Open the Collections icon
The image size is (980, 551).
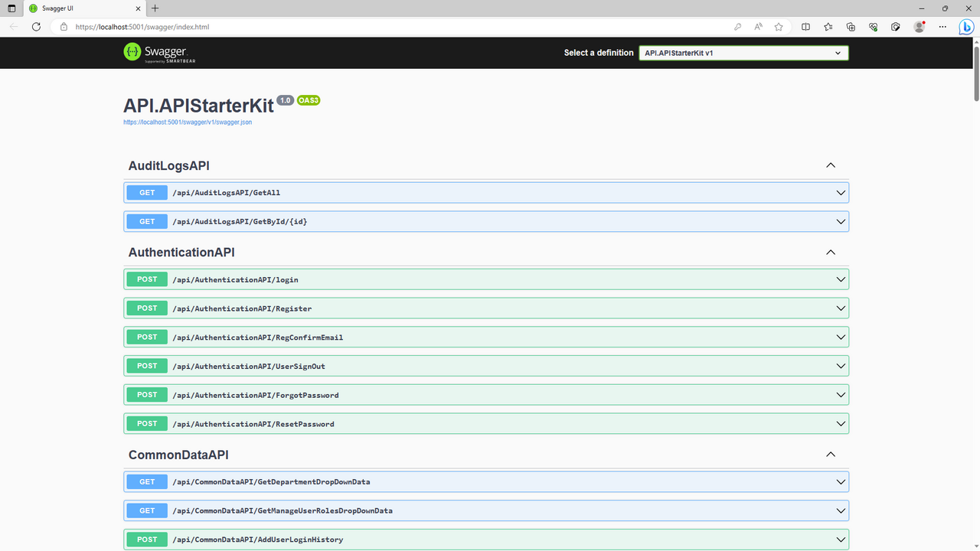pos(851,27)
